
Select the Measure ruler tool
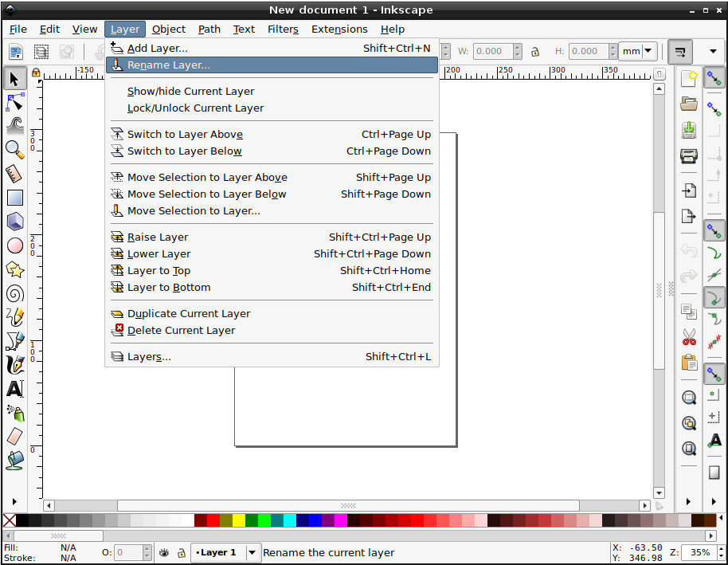pos(14,174)
